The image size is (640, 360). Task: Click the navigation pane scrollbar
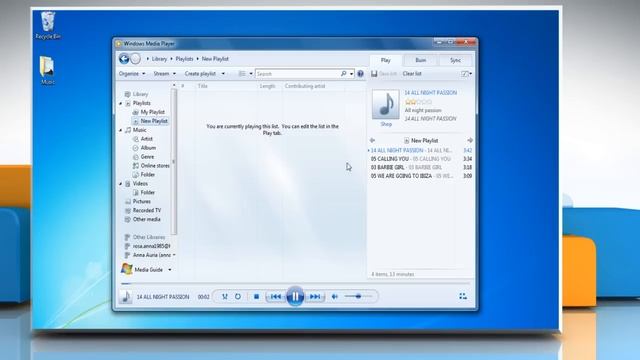(174, 161)
